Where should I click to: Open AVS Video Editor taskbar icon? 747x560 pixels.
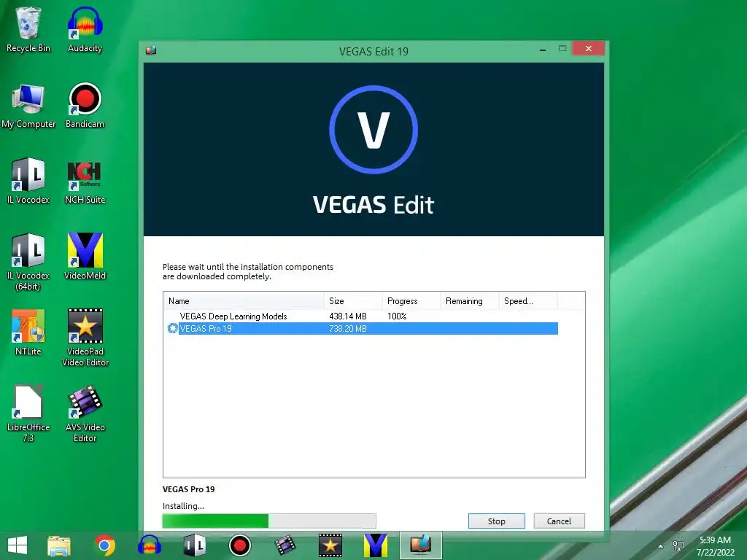[x=285, y=545]
